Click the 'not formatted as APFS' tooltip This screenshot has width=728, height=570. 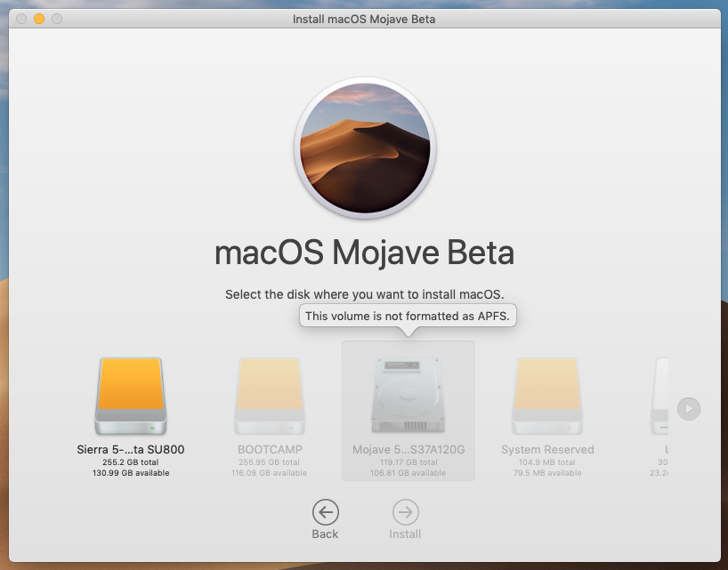408,316
